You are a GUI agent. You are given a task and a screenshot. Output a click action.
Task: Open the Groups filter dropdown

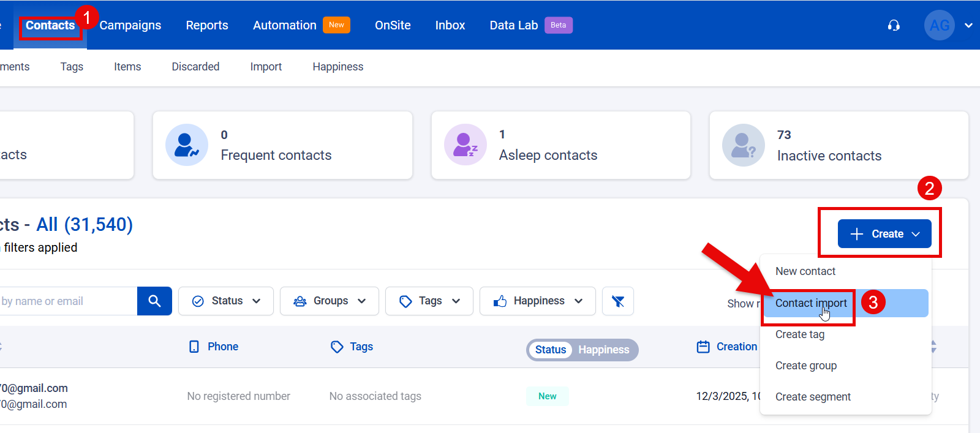tap(330, 301)
